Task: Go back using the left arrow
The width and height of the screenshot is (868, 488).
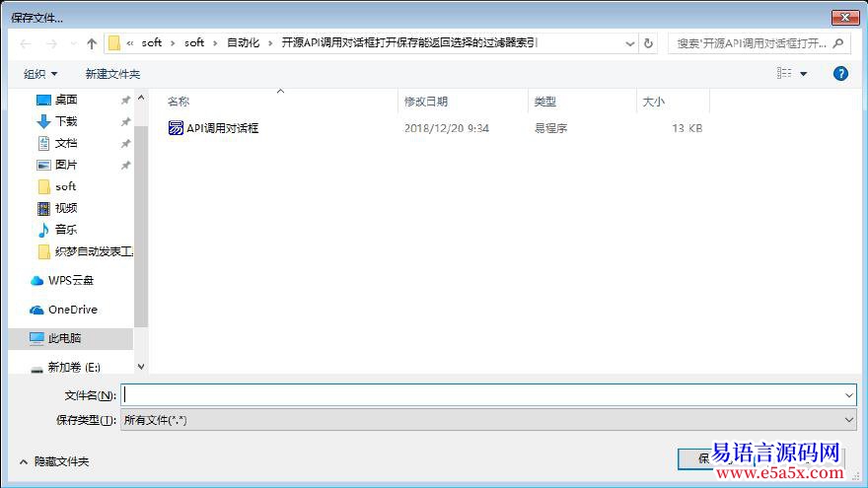Action: tap(25, 43)
